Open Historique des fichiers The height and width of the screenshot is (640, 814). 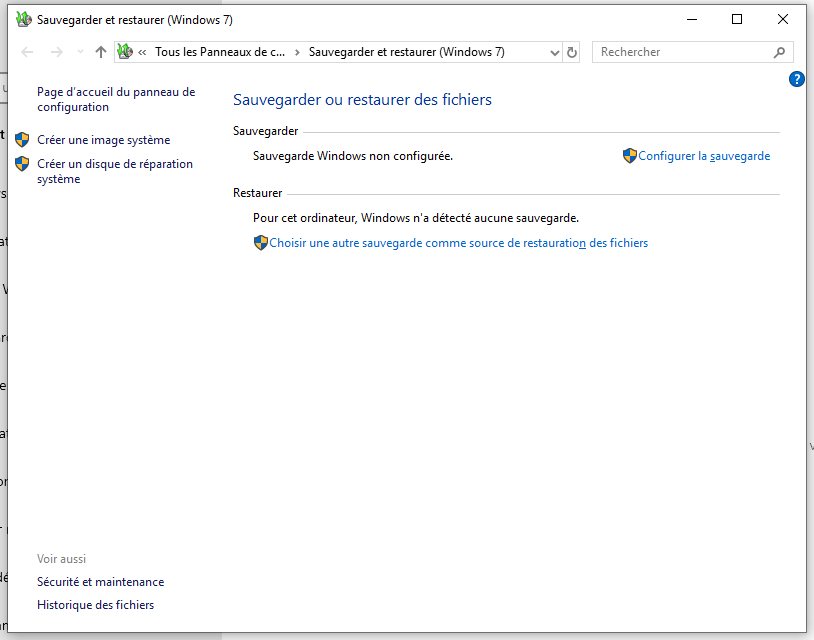click(95, 604)
